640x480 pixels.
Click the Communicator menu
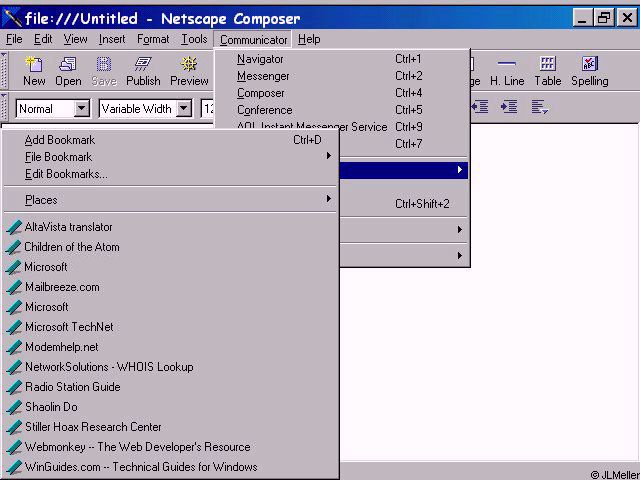(253, 40)
